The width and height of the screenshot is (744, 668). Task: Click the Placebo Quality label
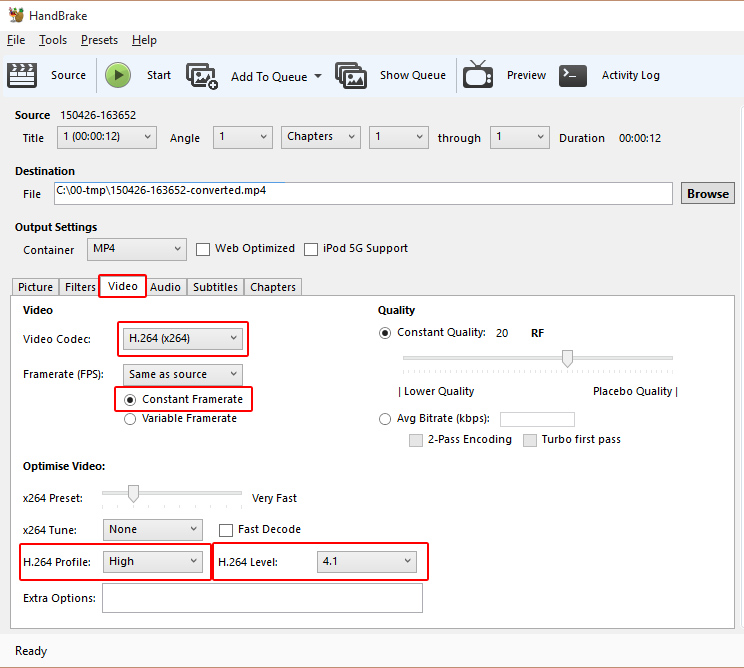[632, 391]
